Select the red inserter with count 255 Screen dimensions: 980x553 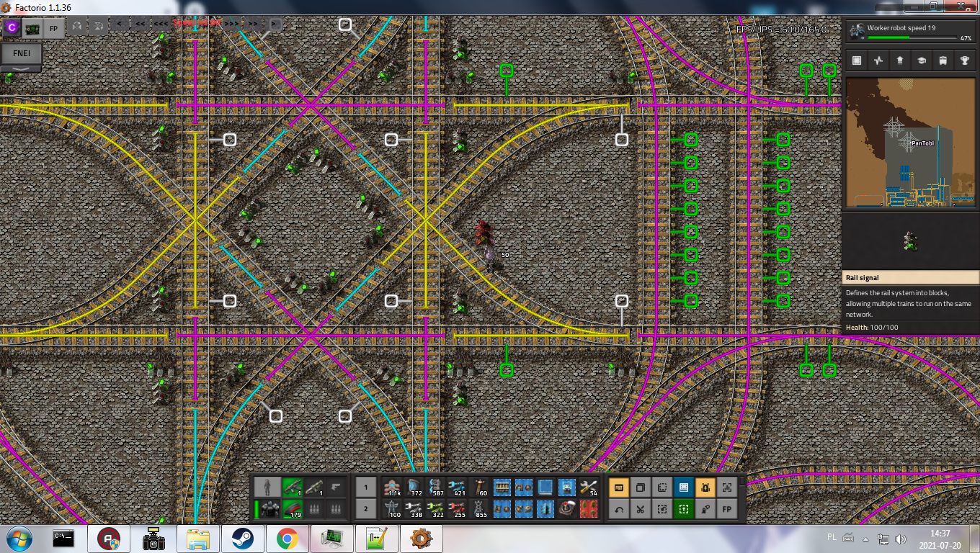tap(458, 509)
